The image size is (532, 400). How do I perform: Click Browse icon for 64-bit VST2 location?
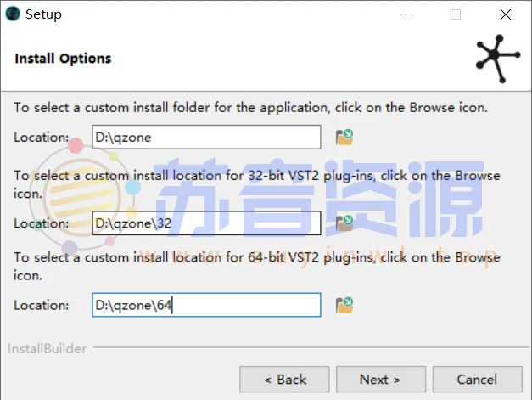344,304
